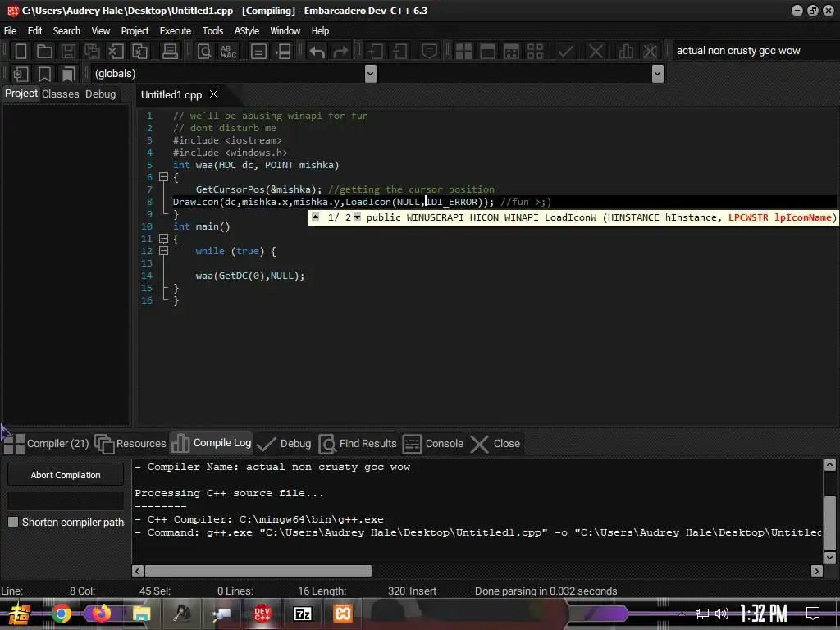Click the Insert snippet icon in second toolbar
Screen dimensions: 840x630
coord(21,73)
